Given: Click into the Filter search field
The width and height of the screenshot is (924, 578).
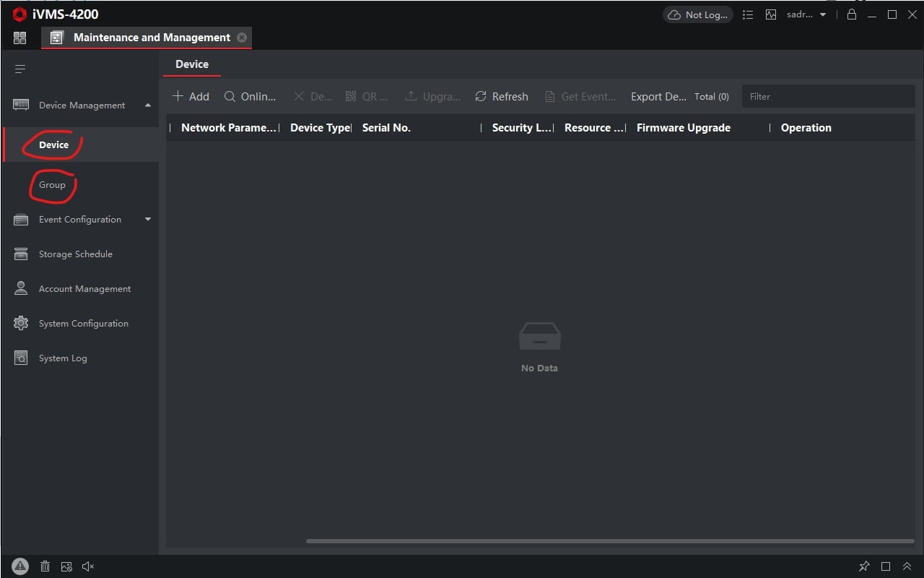Looking at the screenshot, I should (828, 97).
